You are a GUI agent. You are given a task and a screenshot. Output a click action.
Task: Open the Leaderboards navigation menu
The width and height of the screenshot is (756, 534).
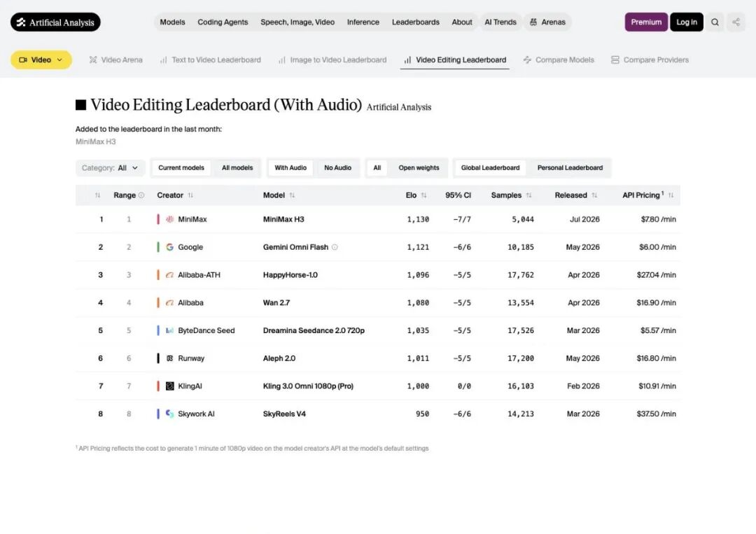[416, 22]
